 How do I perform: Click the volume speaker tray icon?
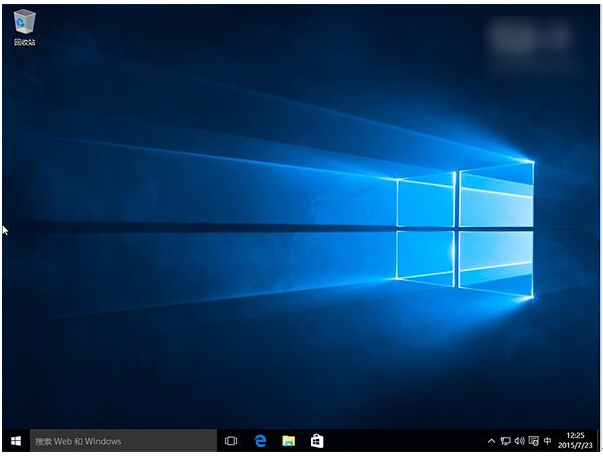519,441
